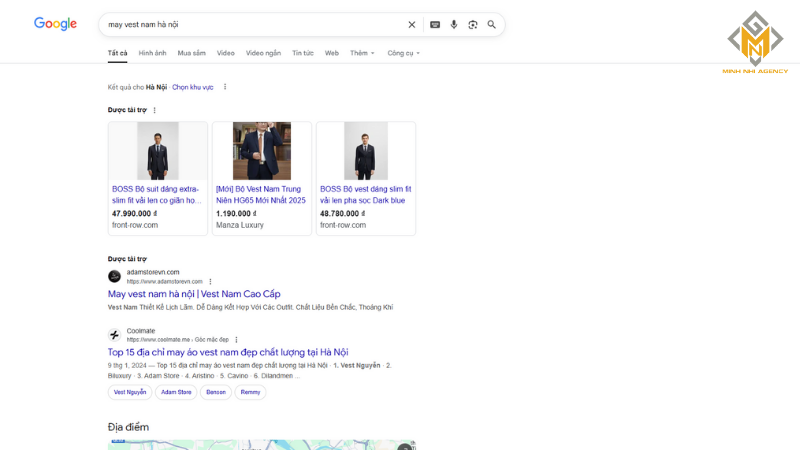Open the Google logo homepage
Viewport: 800px width, 450px height.
pyautogui.click(x=55, y=24)
